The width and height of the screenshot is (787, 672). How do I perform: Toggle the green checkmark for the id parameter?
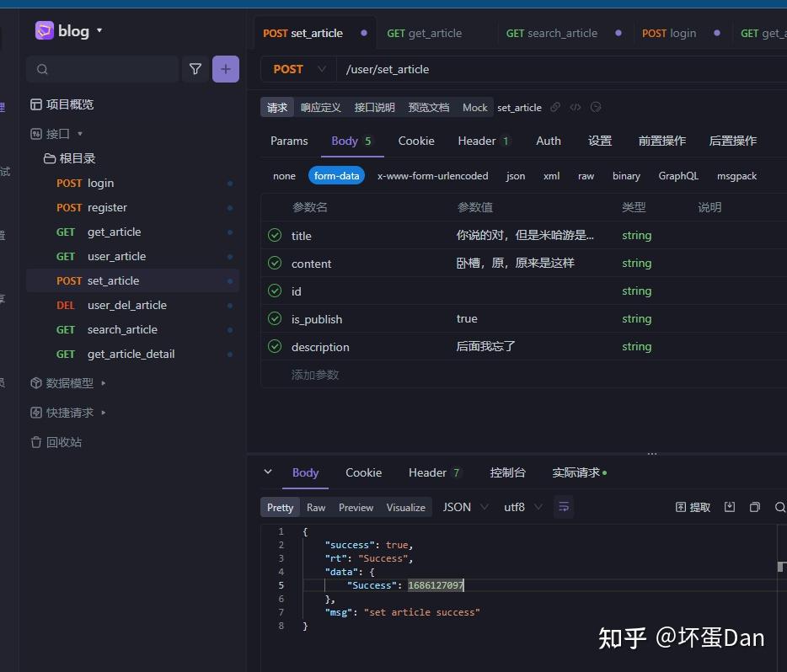point(275,291)
